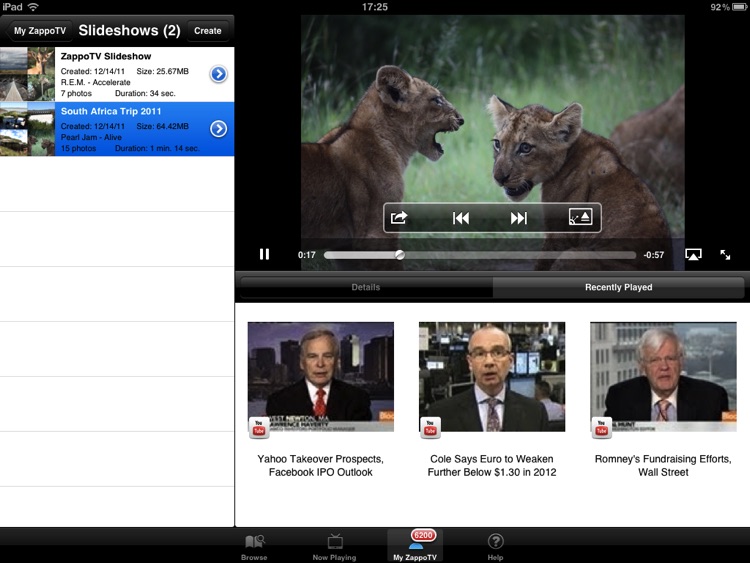Switch to the Recently Played tab
The width and height of the screenshot is (750, 563).
pos(618,287)
